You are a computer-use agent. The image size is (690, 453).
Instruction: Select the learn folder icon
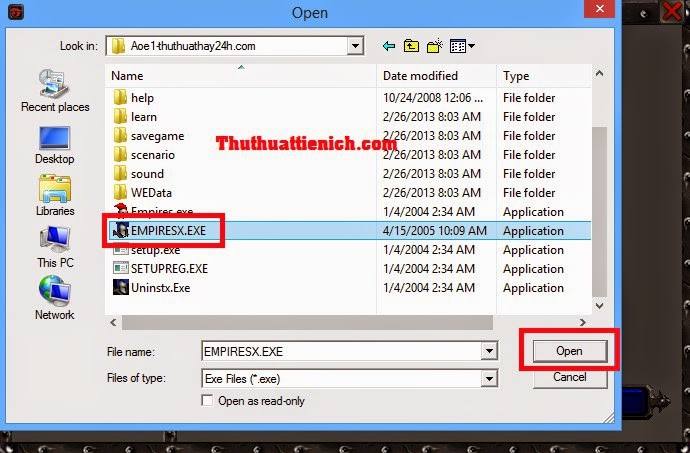coord(120,116)
